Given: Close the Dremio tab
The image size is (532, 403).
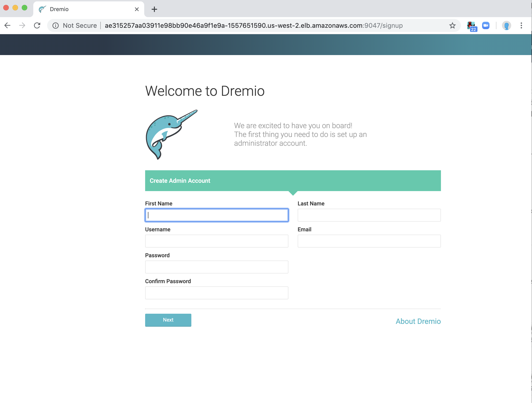Looking at the screenshot, I should point(137,9).
